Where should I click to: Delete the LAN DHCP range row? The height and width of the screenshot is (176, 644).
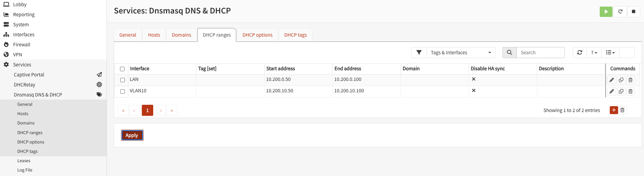point(630,80)
